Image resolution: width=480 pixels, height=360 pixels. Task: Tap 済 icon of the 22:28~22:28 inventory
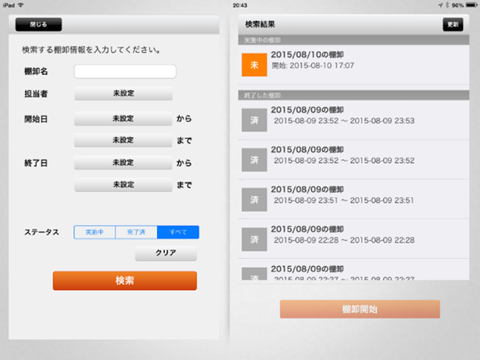(254, 239)
